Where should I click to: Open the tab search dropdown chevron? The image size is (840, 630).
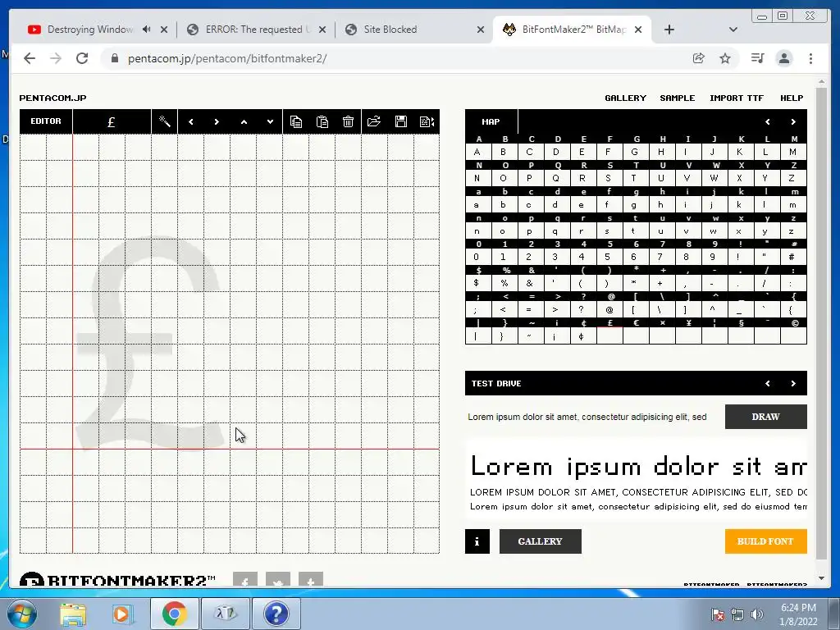pyautogui.click(x=733, y=30)
